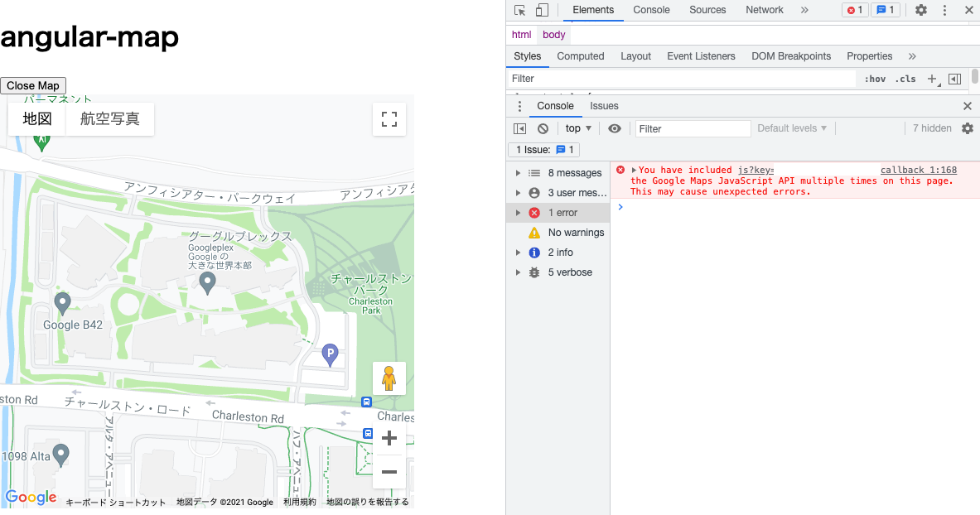Open the Default levels dropdown

(792, 128)
